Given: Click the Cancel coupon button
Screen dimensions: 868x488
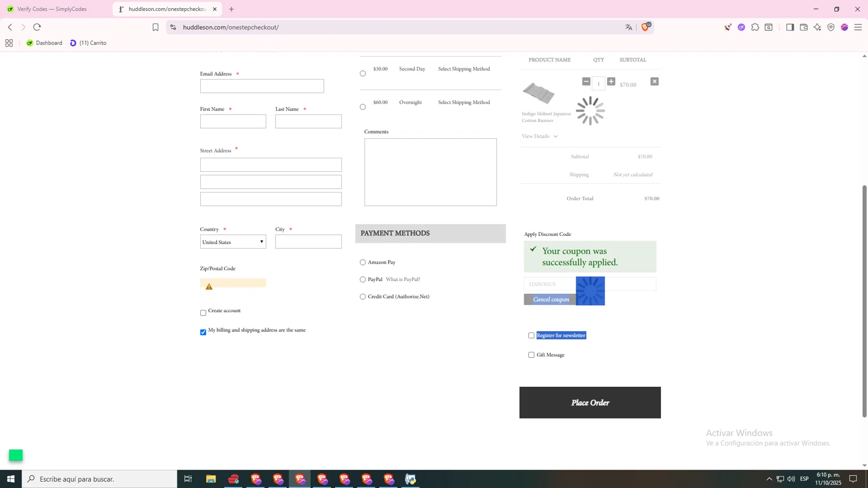Looking at the screenshot, I should (550, 300).
